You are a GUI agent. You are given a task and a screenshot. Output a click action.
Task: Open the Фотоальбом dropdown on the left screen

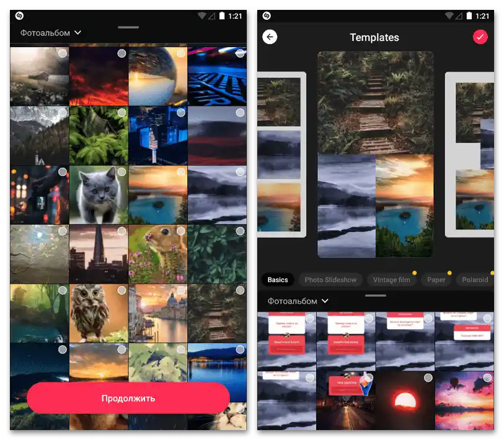(x=50, y=33)
